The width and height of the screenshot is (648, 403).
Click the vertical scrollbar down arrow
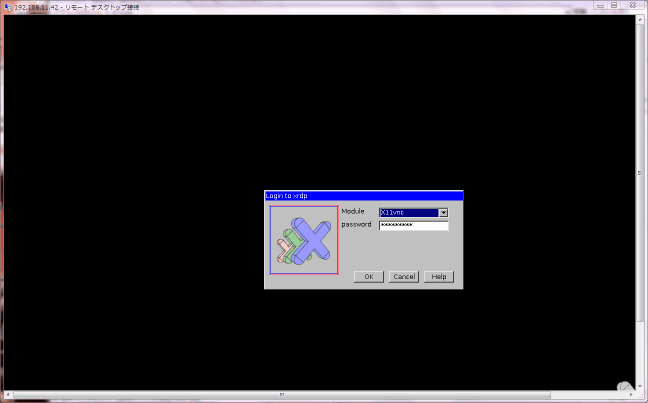click(640, 386)
